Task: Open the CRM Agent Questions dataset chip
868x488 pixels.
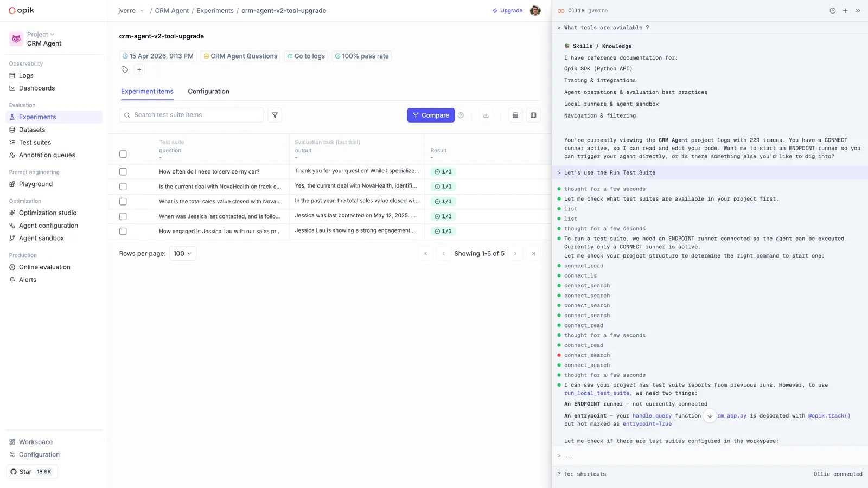Action: tap(240, 56)
